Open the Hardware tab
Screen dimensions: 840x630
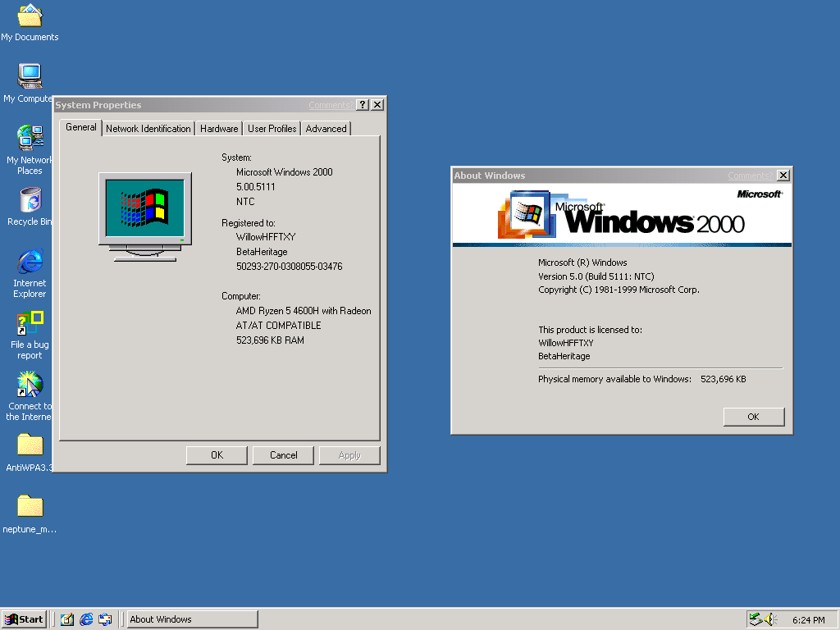tap(219, 129)
